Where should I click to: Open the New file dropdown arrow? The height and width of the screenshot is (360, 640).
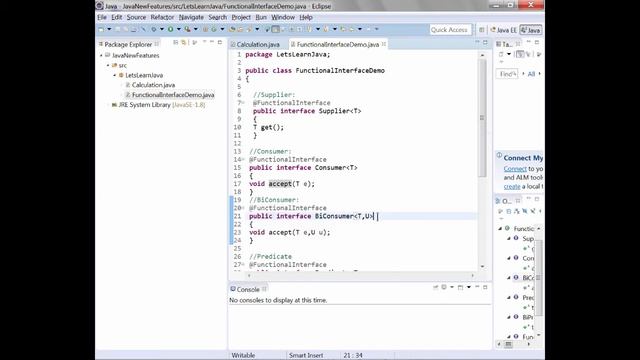click(x=109, y=29)
